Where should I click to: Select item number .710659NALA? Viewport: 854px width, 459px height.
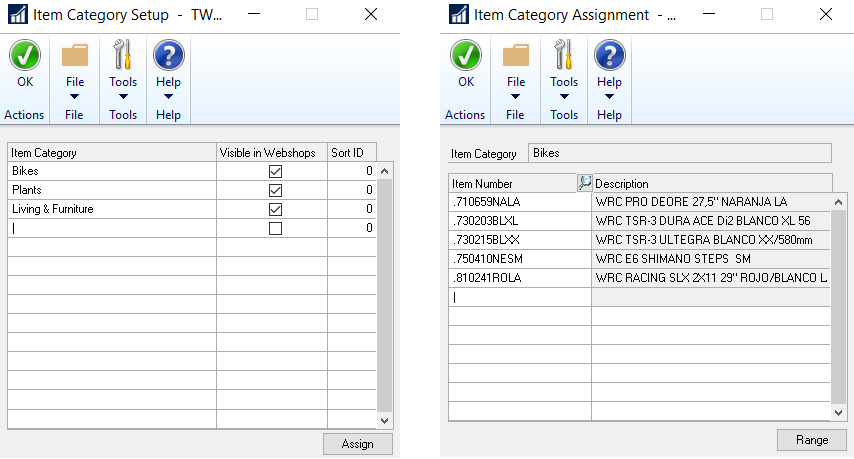(x=520, y=202)
